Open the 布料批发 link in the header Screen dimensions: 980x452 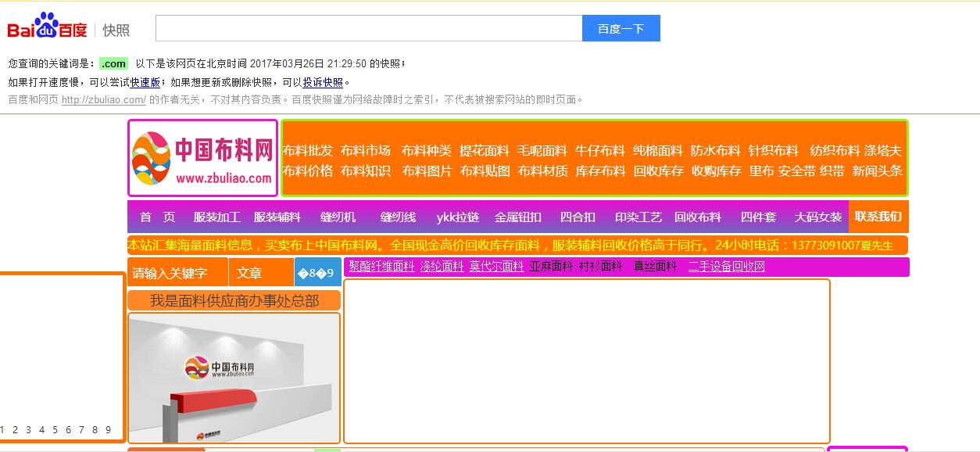(x=308, y=150)
